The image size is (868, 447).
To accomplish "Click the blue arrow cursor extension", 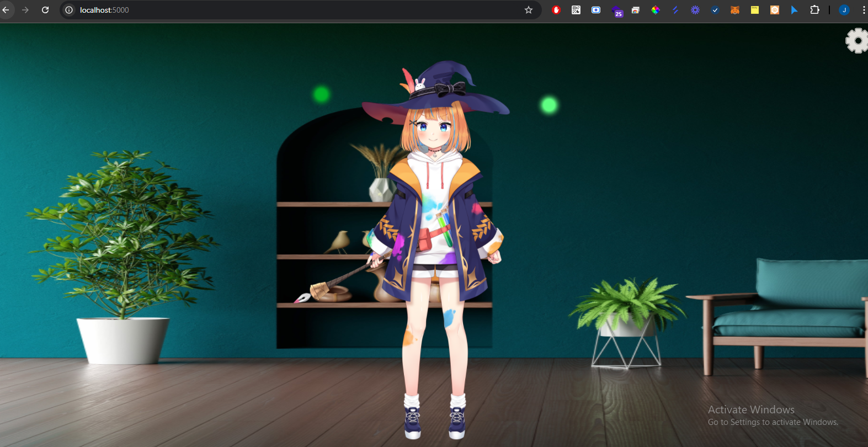I will point(795,10).
